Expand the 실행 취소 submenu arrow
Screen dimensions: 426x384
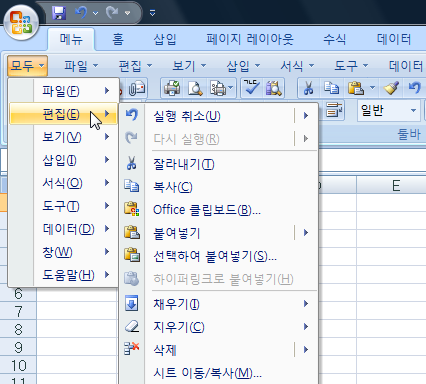click(x=306, y=116)
